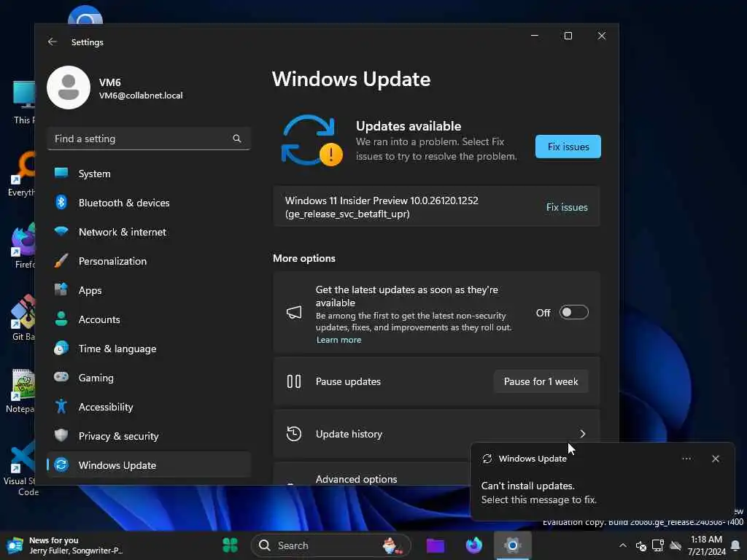The image size is (747, 560).
Task: Click the megaphone icon for latest updates
Action: 294,312
